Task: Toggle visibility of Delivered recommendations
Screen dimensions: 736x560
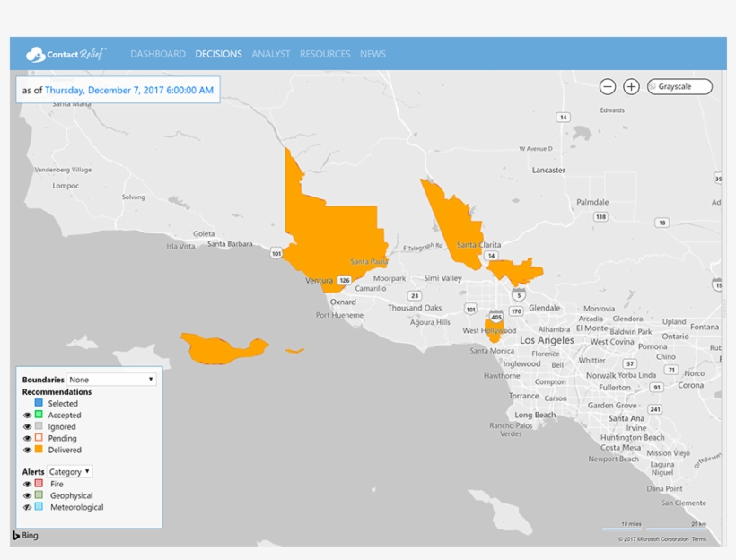Action: tap(27, 450)
